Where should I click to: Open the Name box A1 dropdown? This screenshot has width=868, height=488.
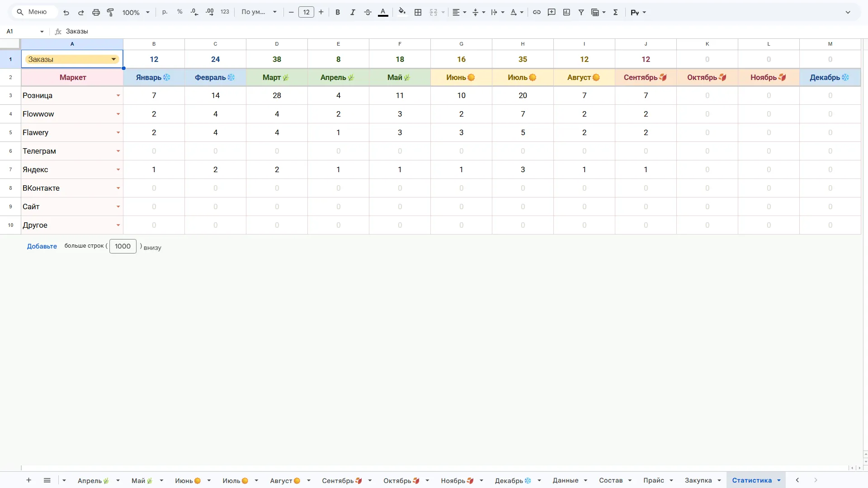(42, 32)
